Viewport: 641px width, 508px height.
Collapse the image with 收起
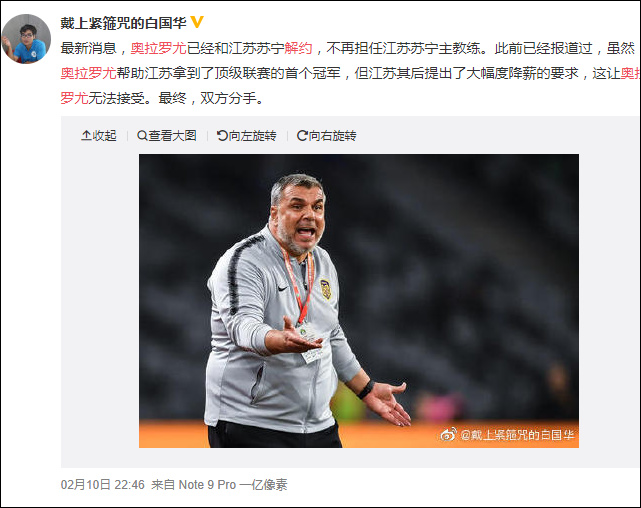pos(99,135)
